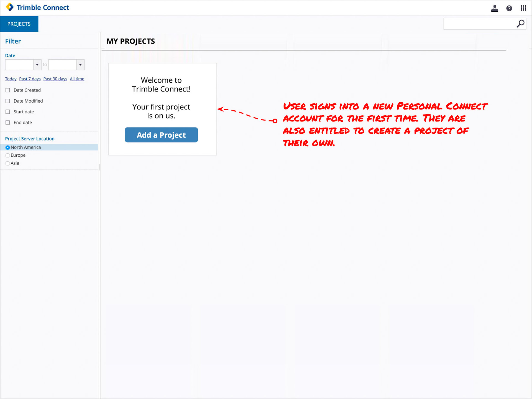
Task: Click the help question mark icon
Action: pos(509,8)
